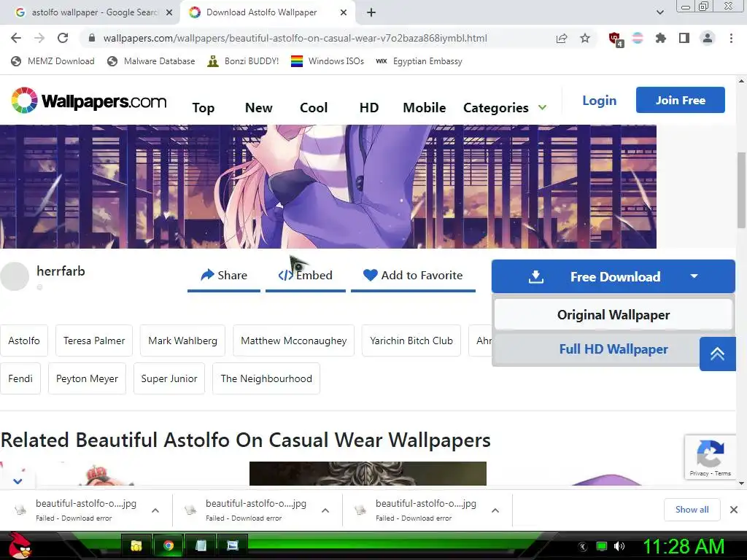The image size is (747, 560).
Task: Select the Peyton Meyer tag
Action: [87, 378]
